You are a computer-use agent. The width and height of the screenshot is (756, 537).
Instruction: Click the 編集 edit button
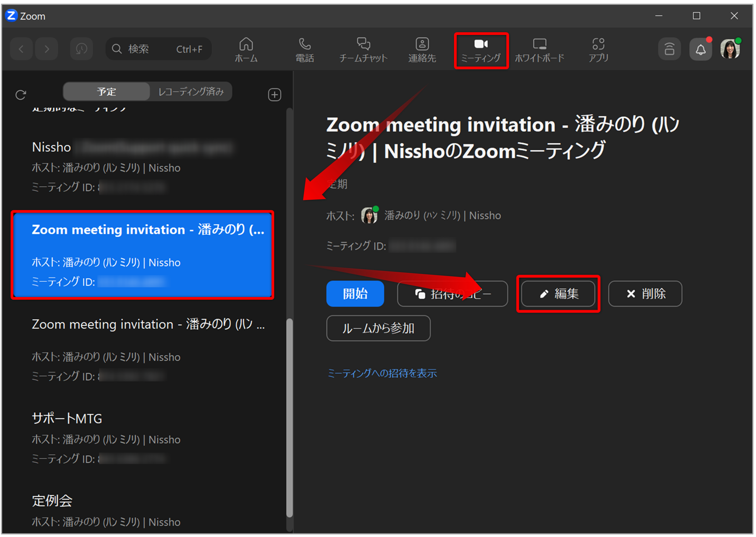pos(558,294)
